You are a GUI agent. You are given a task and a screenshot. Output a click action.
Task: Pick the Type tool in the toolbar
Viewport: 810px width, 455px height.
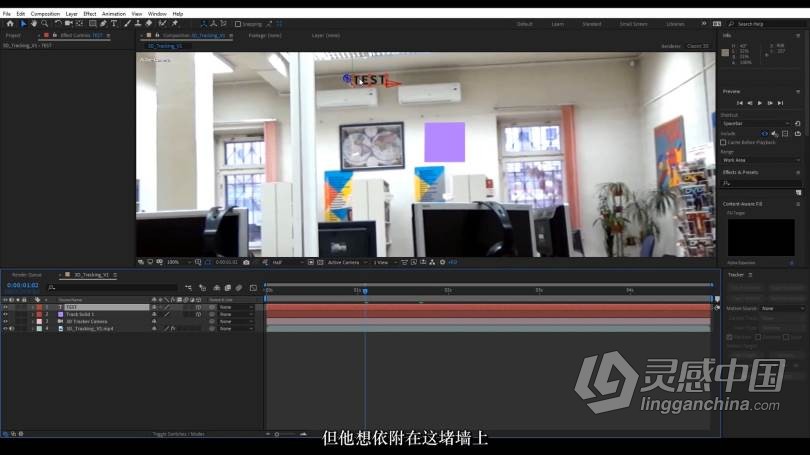[x=114, y=23]
